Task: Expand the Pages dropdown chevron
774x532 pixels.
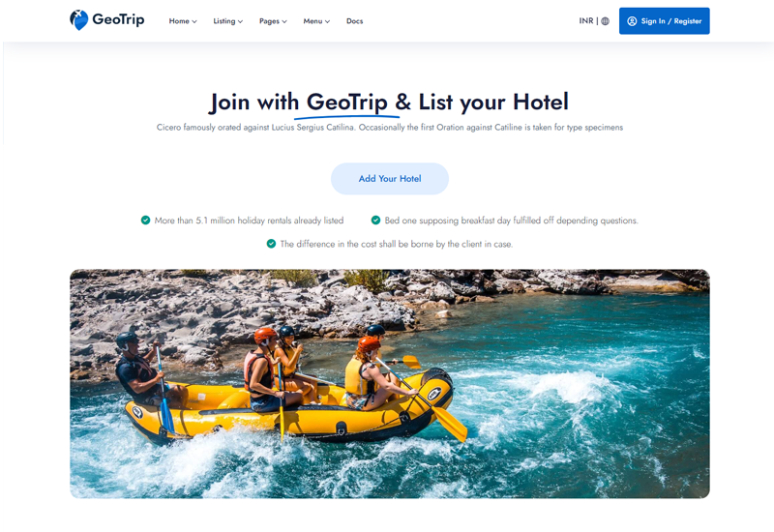Action: (x=284, y=21)
